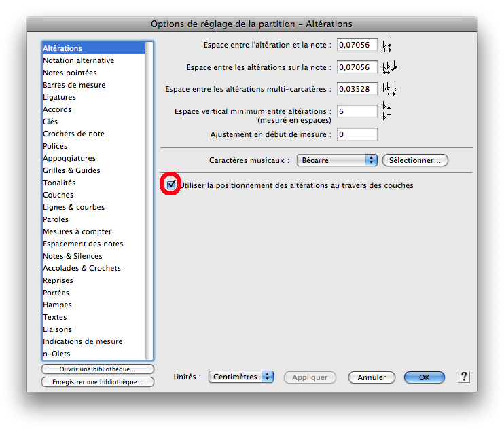Viewport: 504px width, 429px height.
Task: Click the help question mark icon
Action: (x=464, y=377)
